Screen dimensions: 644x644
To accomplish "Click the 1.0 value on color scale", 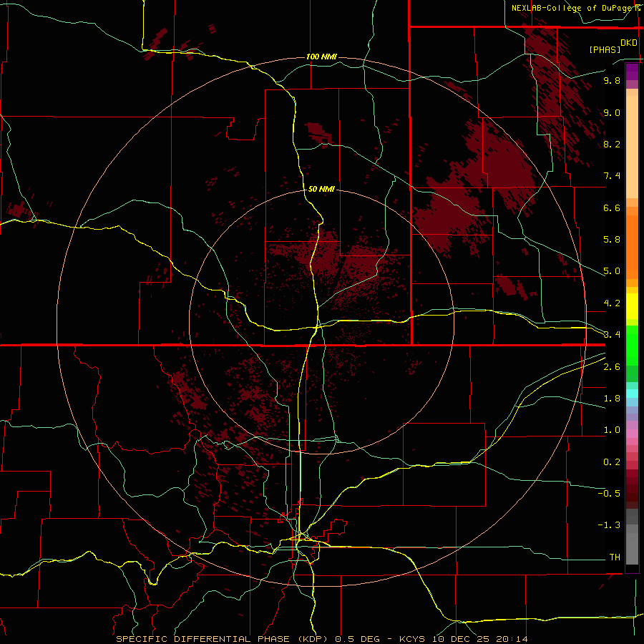I will pyautogui.click(x=612, y=430).
